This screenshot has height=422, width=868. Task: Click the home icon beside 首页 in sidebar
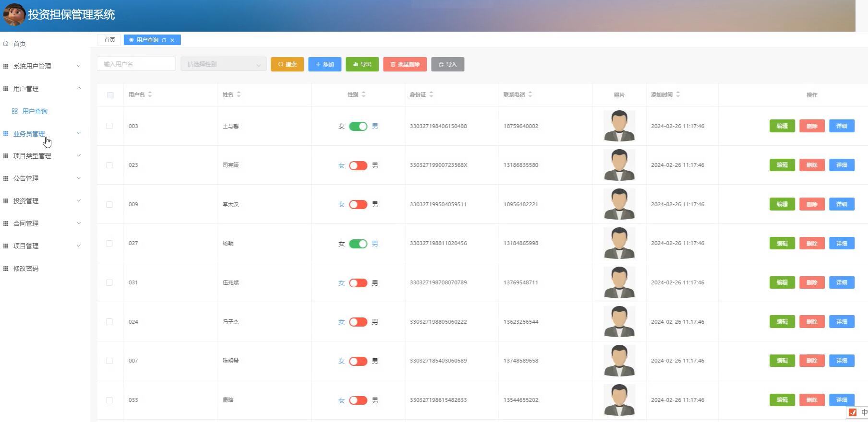coord(6,44)
